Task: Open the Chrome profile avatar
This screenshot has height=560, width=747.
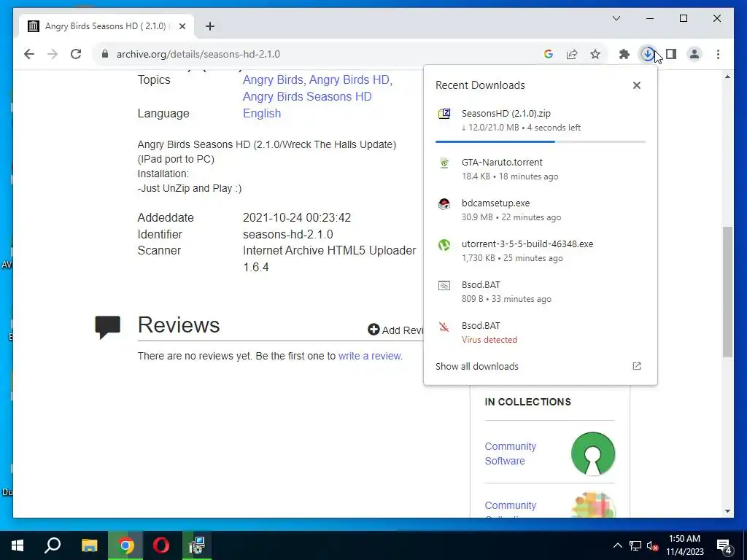Action: click(694, 54)
